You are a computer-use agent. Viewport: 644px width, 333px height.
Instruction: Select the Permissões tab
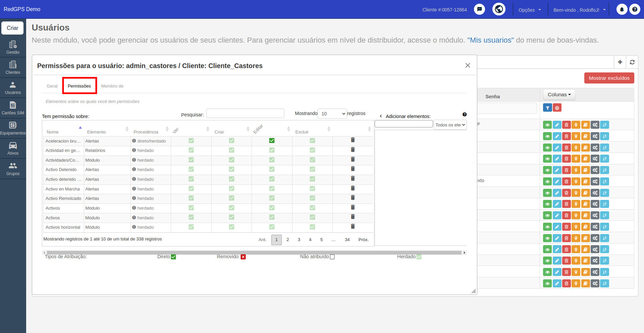(79, 86)
